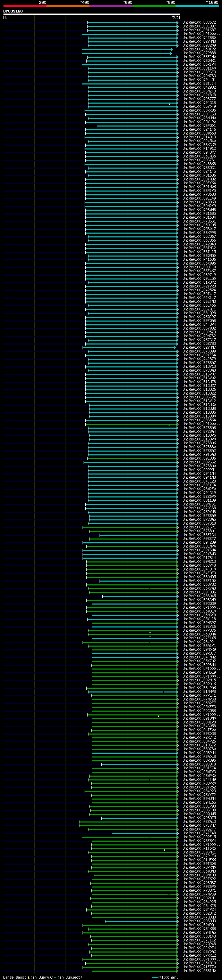Viewport: 222px width, 980px height.
Task: Click the yellow gap marker in A1T6X5 row
Action: pyautogui.click(x=165, y=850)
